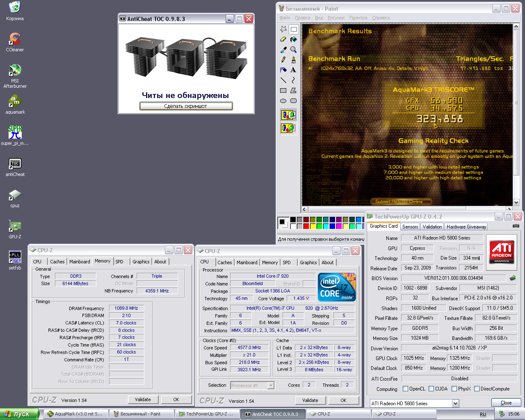Toggle the DirectCompute checkbox in GPU-Z

tap(477, 389)
